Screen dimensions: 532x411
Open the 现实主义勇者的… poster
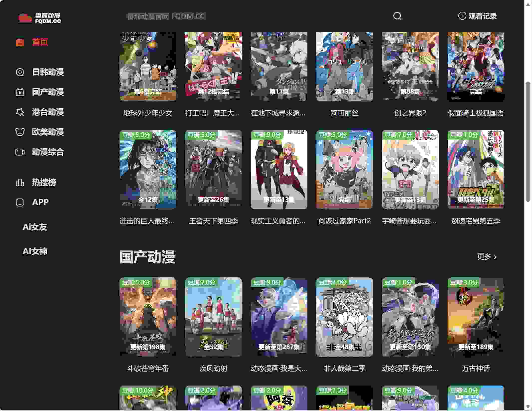(x=279, y=170)
